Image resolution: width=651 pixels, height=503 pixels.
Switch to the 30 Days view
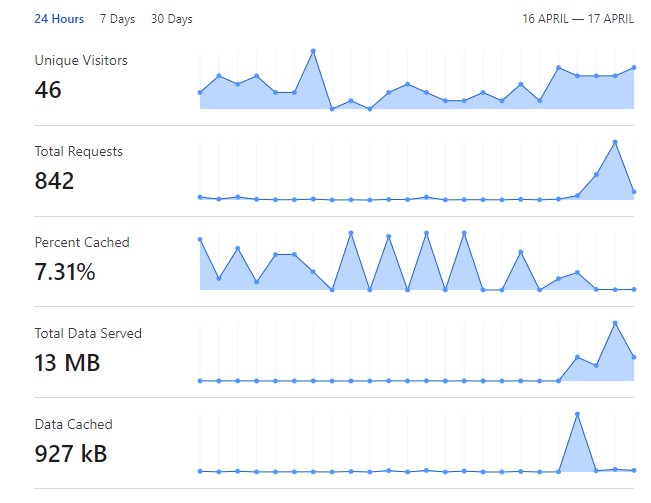pyautogui.click(x=172, y=19)
